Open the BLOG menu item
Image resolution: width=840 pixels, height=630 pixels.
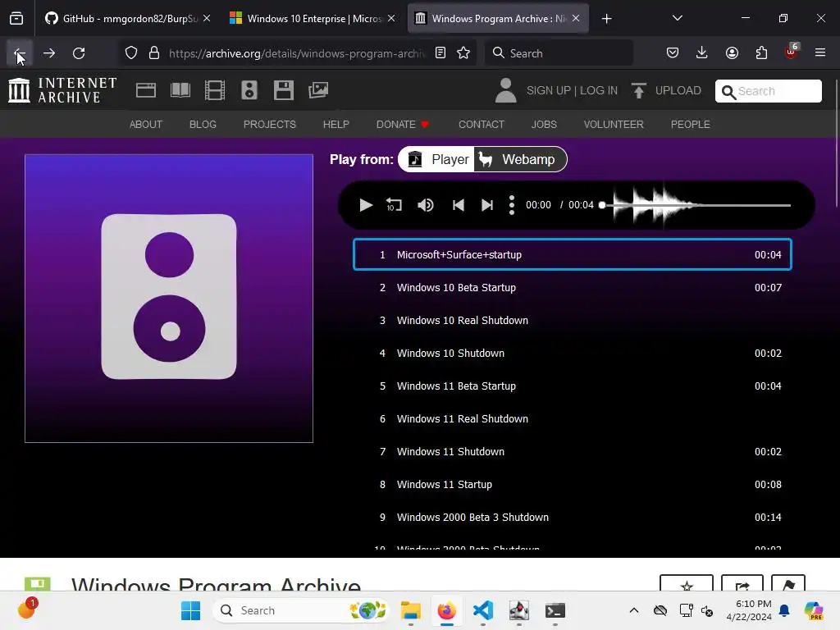pos(203,125)
